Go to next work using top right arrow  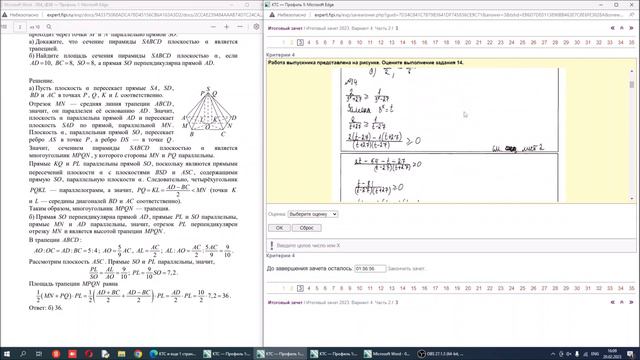[x=631, y=28]
